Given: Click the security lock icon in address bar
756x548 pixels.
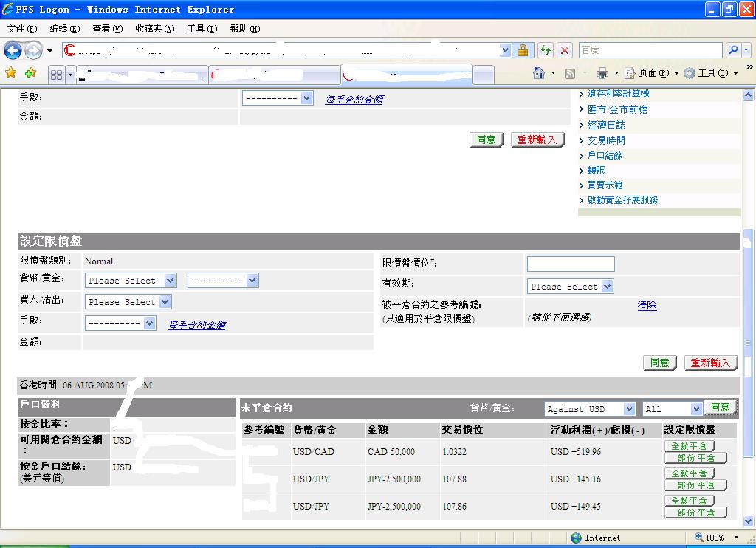Looking at the screenshot, I should 523,50.
